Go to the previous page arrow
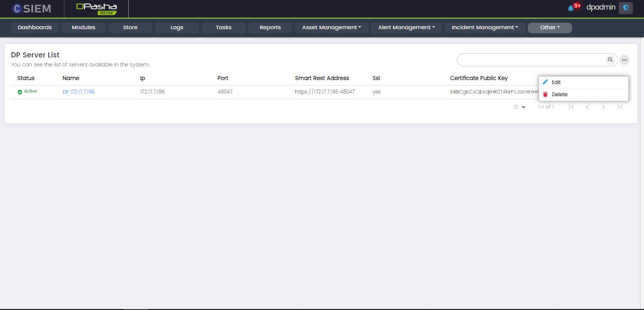 [x=587, y=107]
